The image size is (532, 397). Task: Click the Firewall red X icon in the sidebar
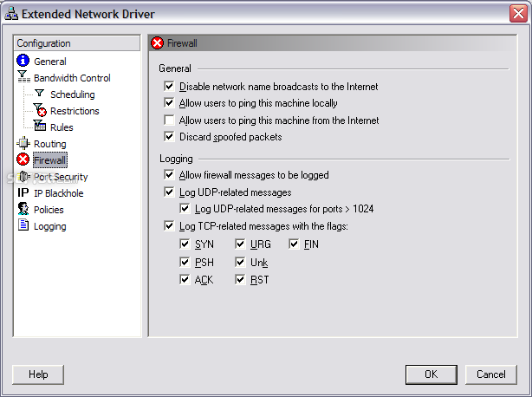point(23,159)
